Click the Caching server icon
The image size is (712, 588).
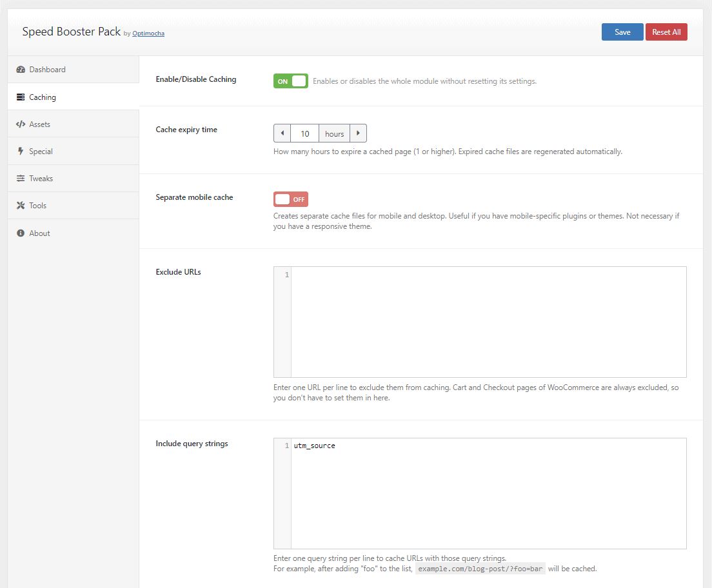pos(21,97)
